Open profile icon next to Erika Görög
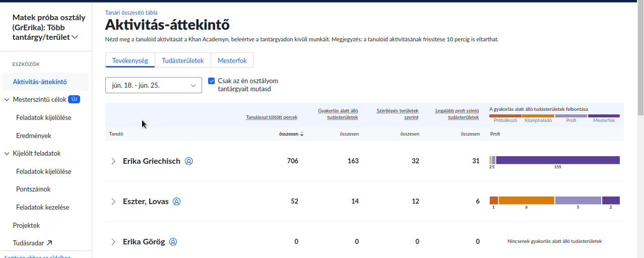The height and width of the screenshot is (258, 644). tap(173, 242)
